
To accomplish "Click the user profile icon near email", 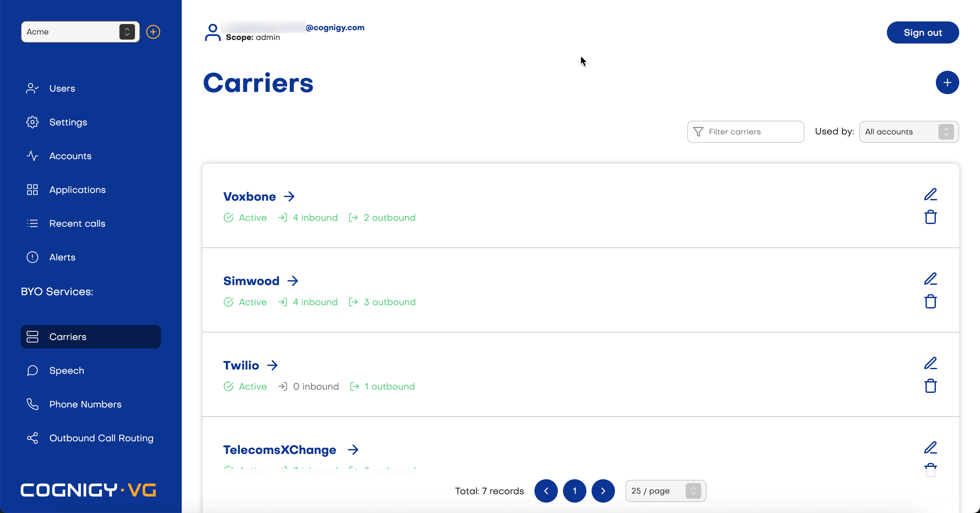I will click(213, 32).
